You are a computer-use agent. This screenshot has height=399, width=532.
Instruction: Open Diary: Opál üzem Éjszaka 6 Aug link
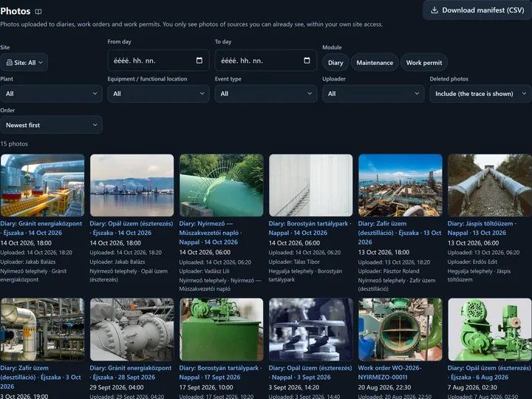click(488, 372)
